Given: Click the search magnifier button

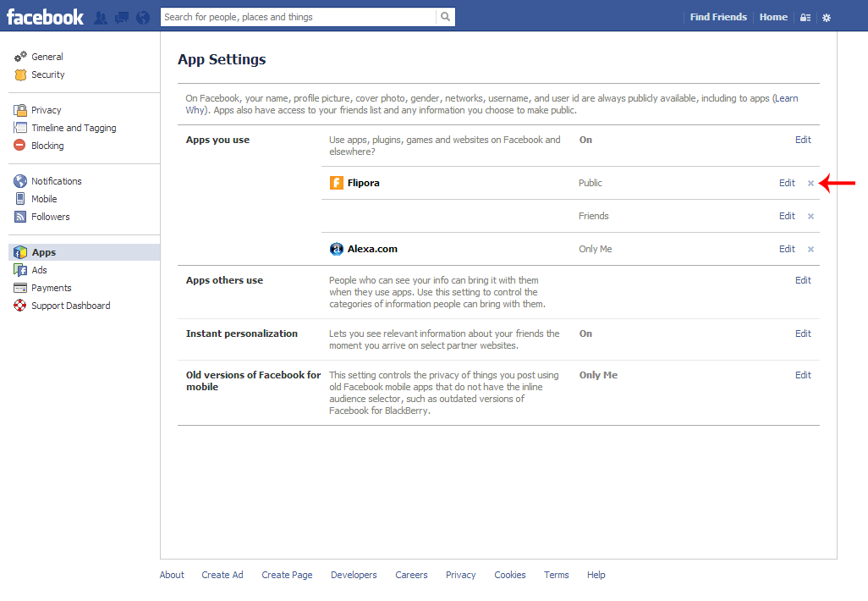Looking at the screenshot, I should click(x=445, y=17).
